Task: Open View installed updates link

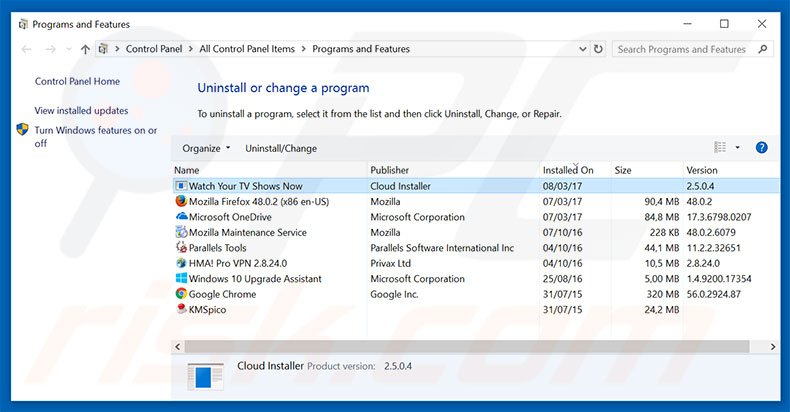Action: click(x=81, y=110)
